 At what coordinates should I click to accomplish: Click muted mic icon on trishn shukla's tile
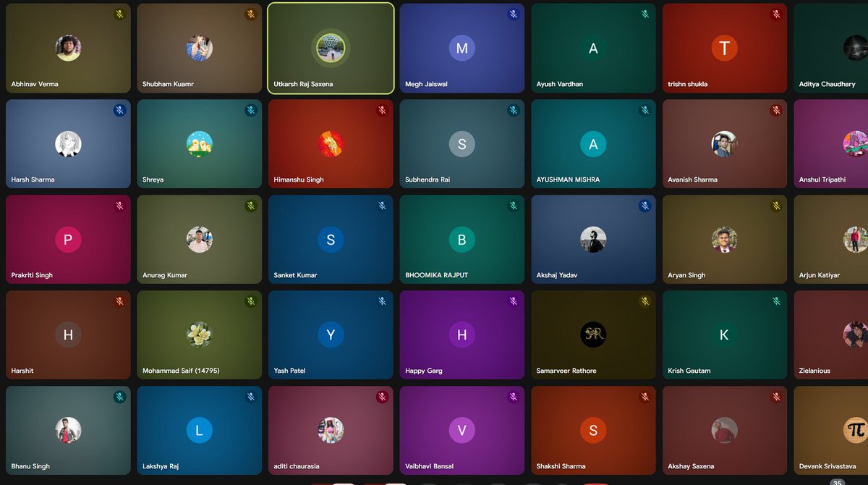tap(776, 14)
